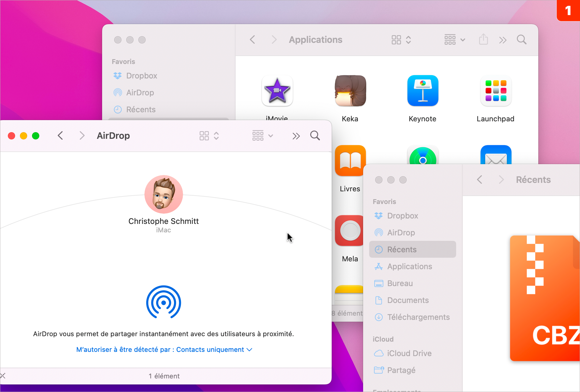Viewport: 580px width, 392px height.
Task: Click the 'iCloud' heading in Récents sidebar
Action: click(x=383, y=339)
